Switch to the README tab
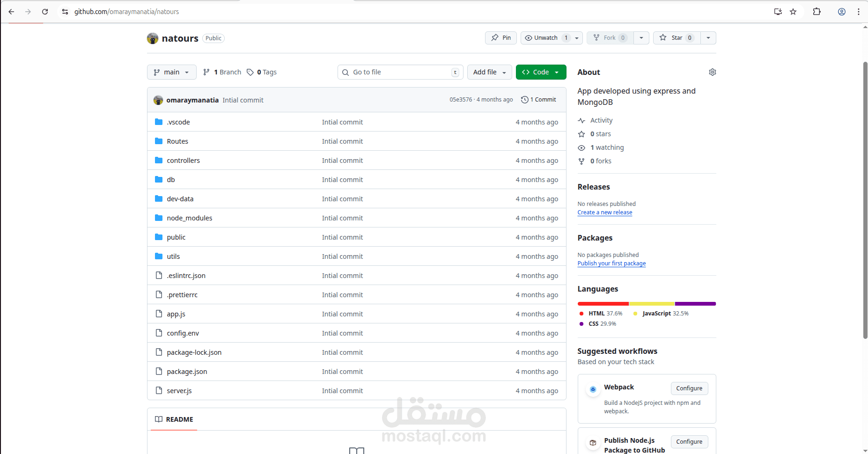 (x=174, y=419)
